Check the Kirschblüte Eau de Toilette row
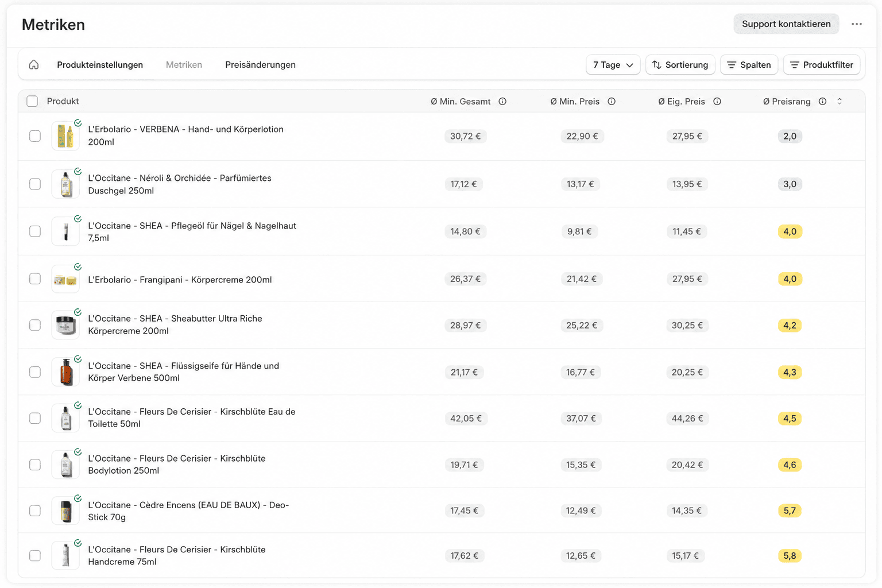The width and height of the screenshot is (882, 588). tap(35, 418)
